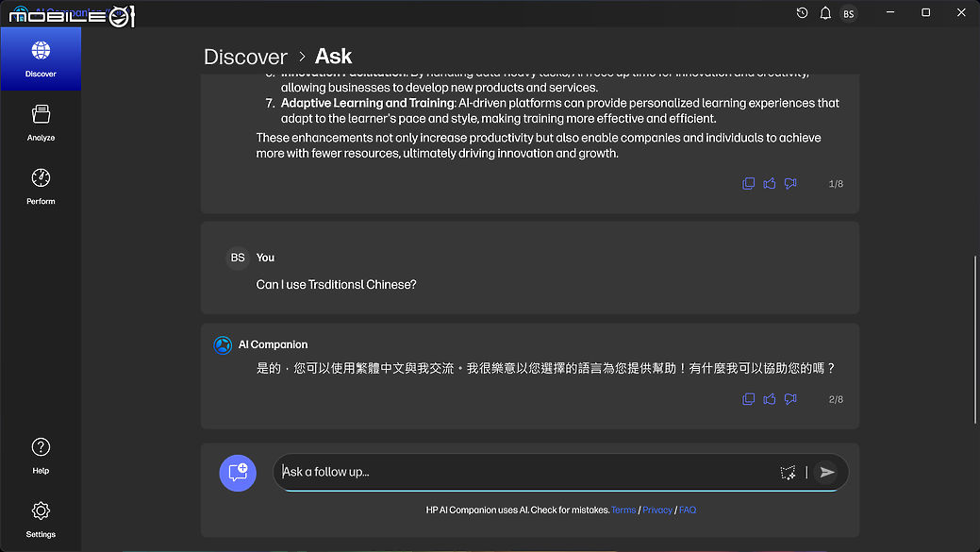Send the follow-up message
Viewport: 980px width, 552px height.
coord(827,473)
